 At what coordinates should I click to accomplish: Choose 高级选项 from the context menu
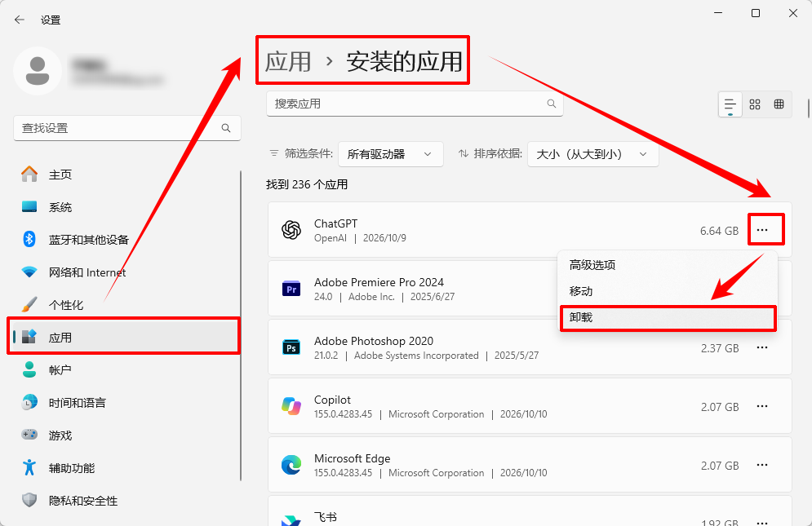coord(668,265)
